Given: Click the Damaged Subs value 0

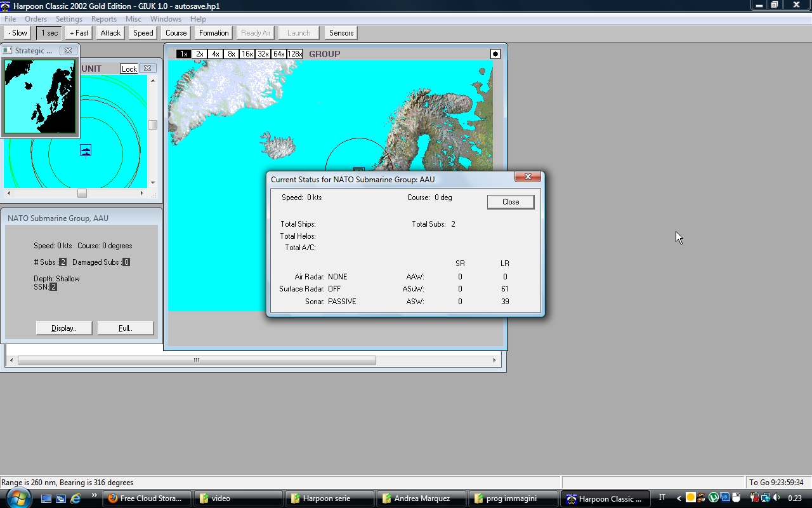Looking at the screenshot, I should pos(126,262).
